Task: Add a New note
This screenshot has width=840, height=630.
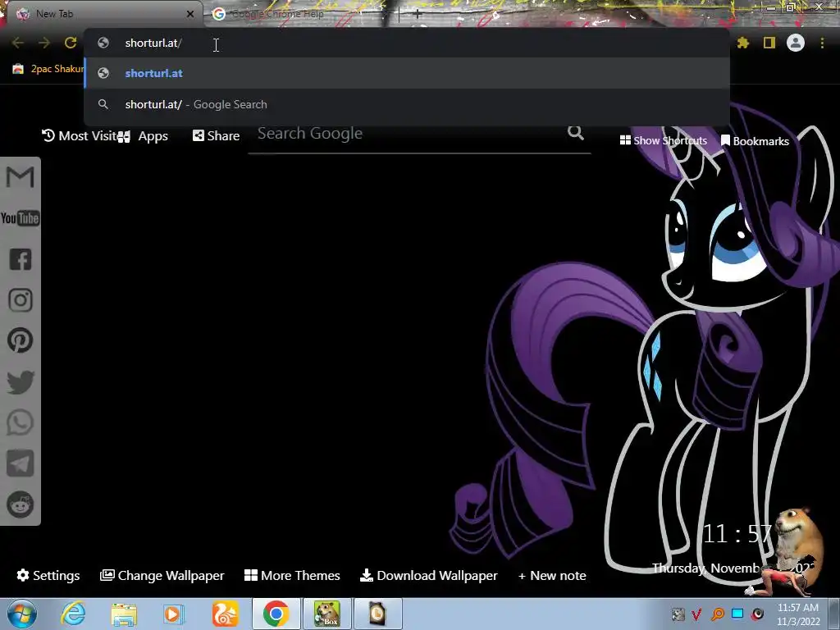Action: pyautogui.click(x=552, y=575)
